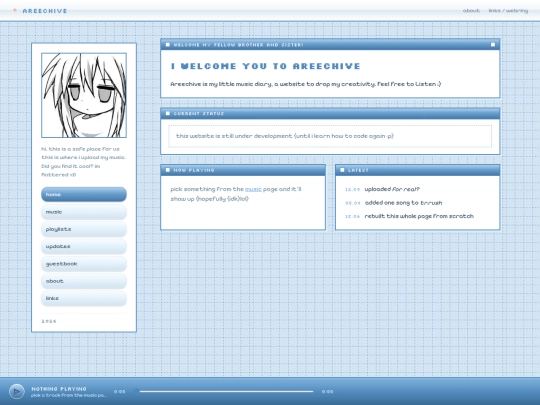This screenshot has height=405, width=540.
Task: Open the guestbook sidebar page
Action: 84,264
